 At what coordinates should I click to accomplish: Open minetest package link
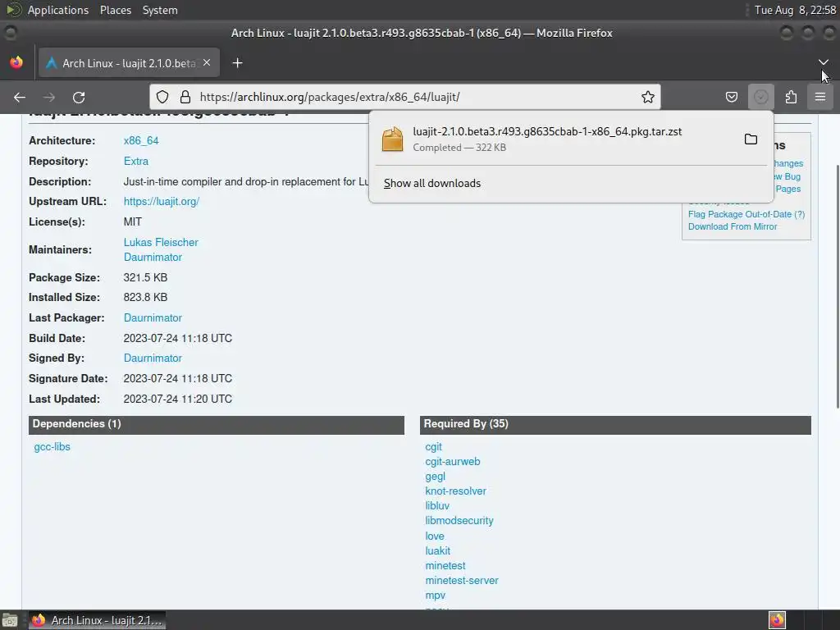pyautogui.click(x=445, y=566)
